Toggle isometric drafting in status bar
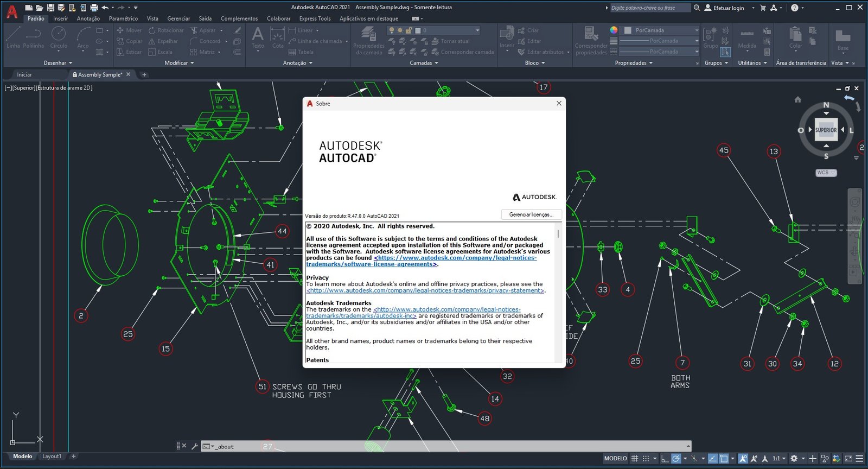 click(694, 458)
